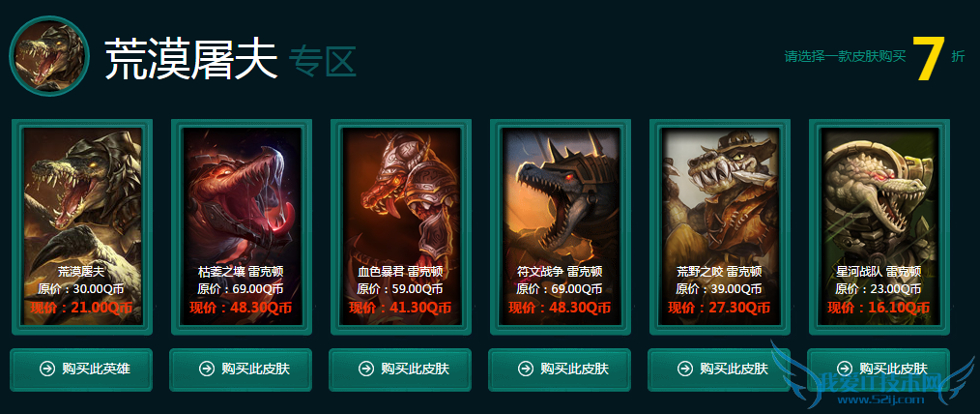Click arrow icon under 荒野之咬 雷克顿 card
Viewport: 980px width, 414px height.
[x=685, y=369]
